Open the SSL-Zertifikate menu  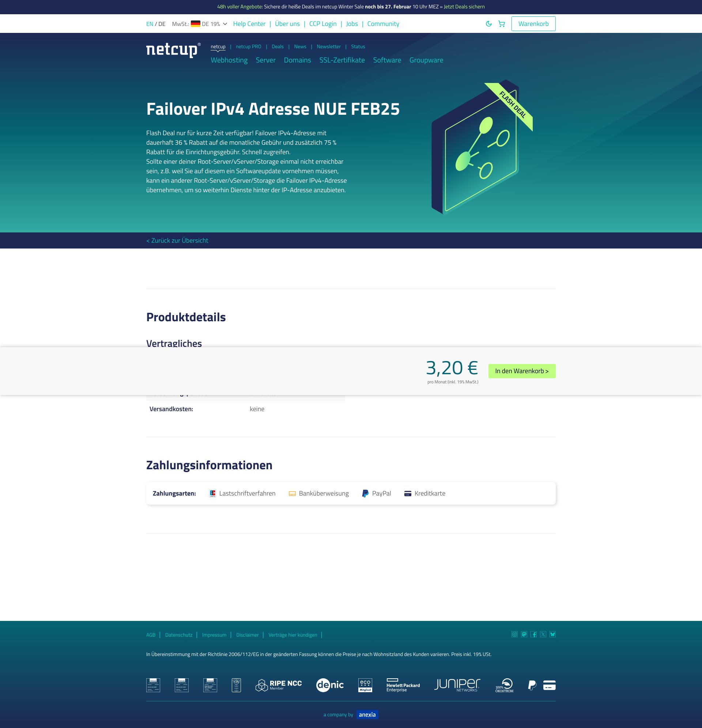(x=342, y=60)
